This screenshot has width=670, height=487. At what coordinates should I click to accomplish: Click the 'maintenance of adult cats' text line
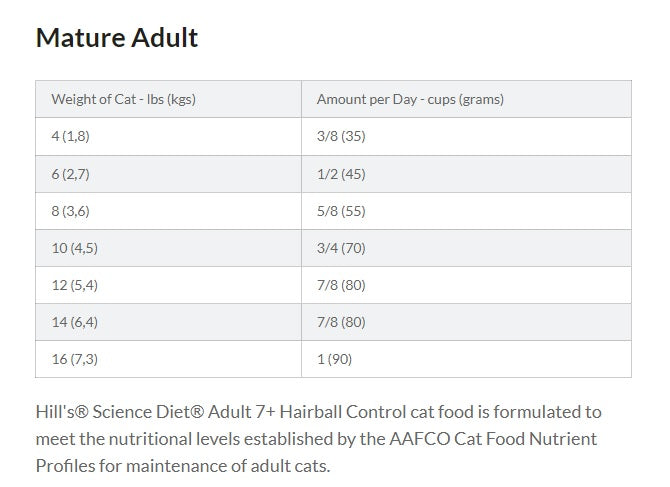coord(183,466)
